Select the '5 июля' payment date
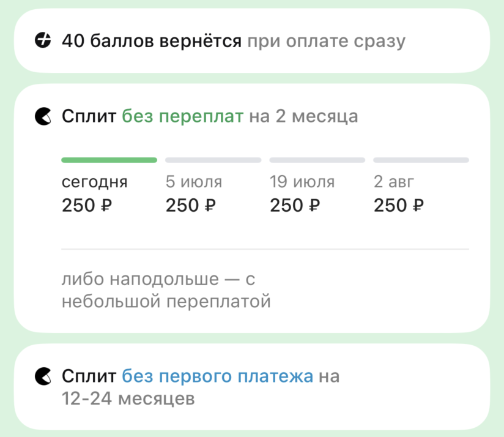504x437 pixels. 194,182
